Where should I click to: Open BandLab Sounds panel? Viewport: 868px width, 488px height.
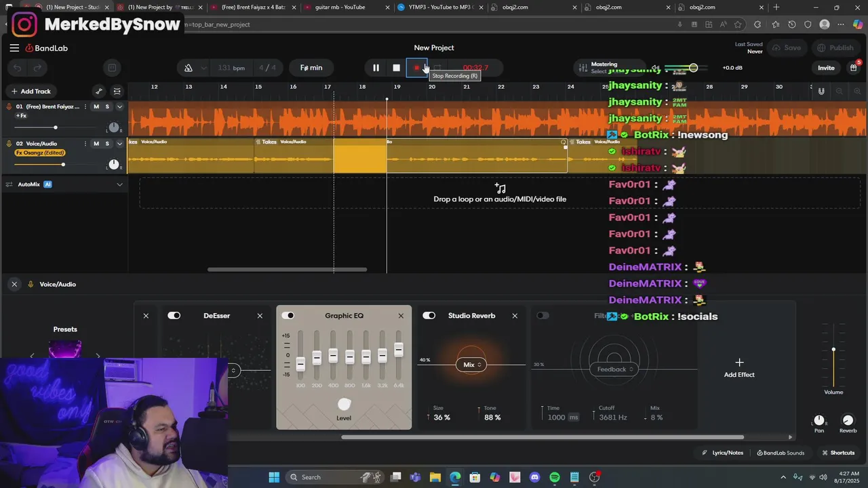[x=781, y=453]
